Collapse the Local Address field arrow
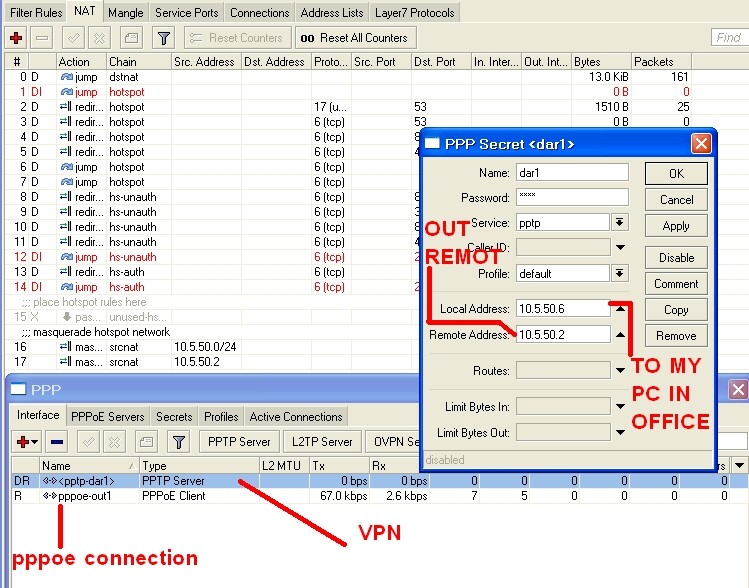Image resolution: width=749 pixels, height=588 pixels. coord(620,309)
